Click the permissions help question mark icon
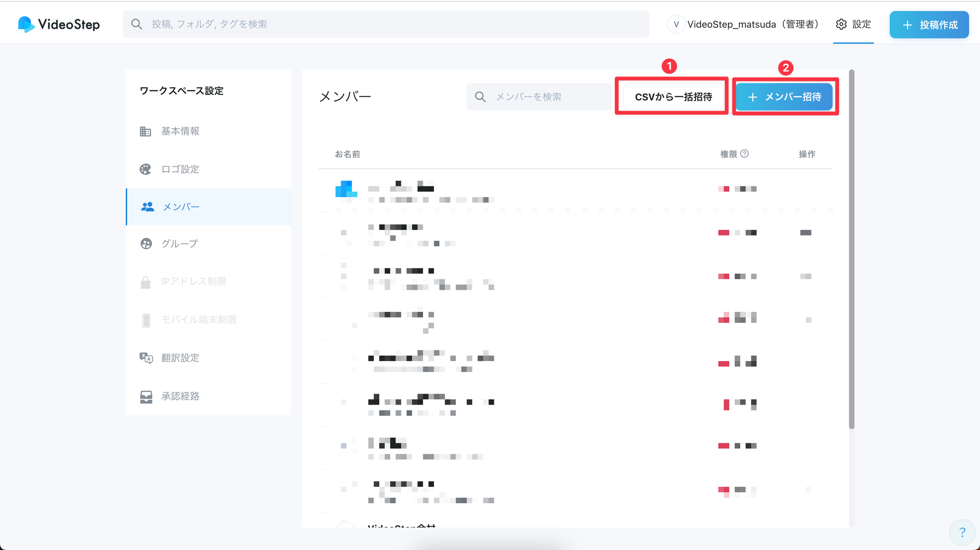The image size is (980, 550). click(x=745, y=154)
